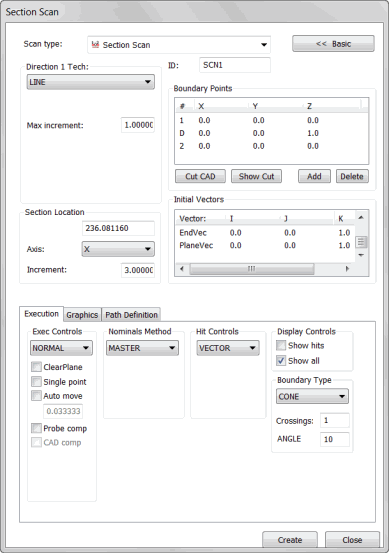This screenshot has height=553, width=389.
Task: Click the Initial Vectors scroll up arrow
Action: (x=361, y=218)
